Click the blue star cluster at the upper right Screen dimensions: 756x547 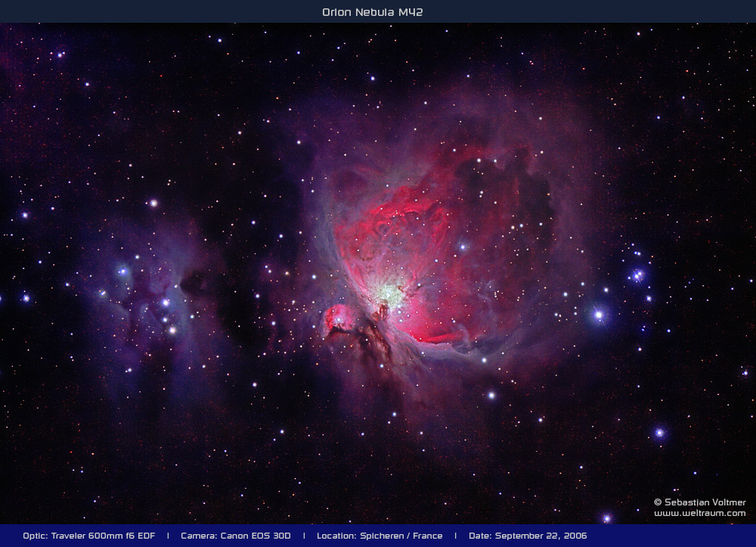tap(637, 275)
